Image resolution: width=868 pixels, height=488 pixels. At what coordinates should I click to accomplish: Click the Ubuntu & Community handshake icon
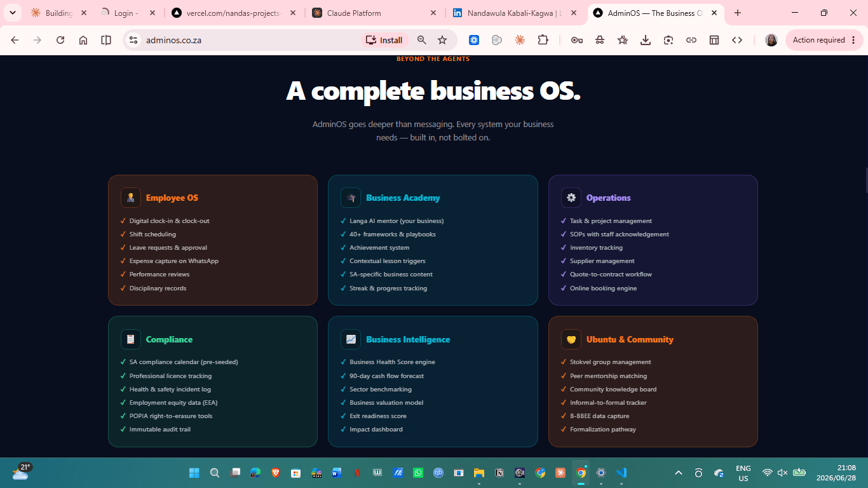click(x=571, y=339)
